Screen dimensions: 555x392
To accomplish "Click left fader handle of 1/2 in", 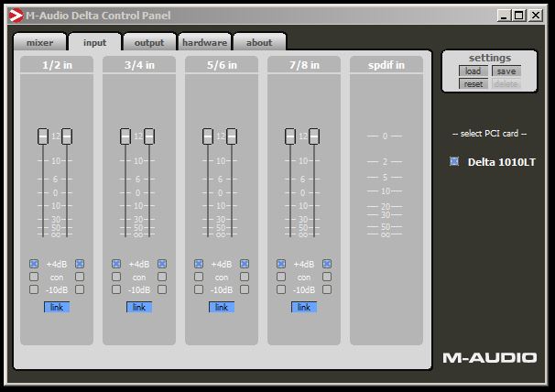I will point(43,136).
